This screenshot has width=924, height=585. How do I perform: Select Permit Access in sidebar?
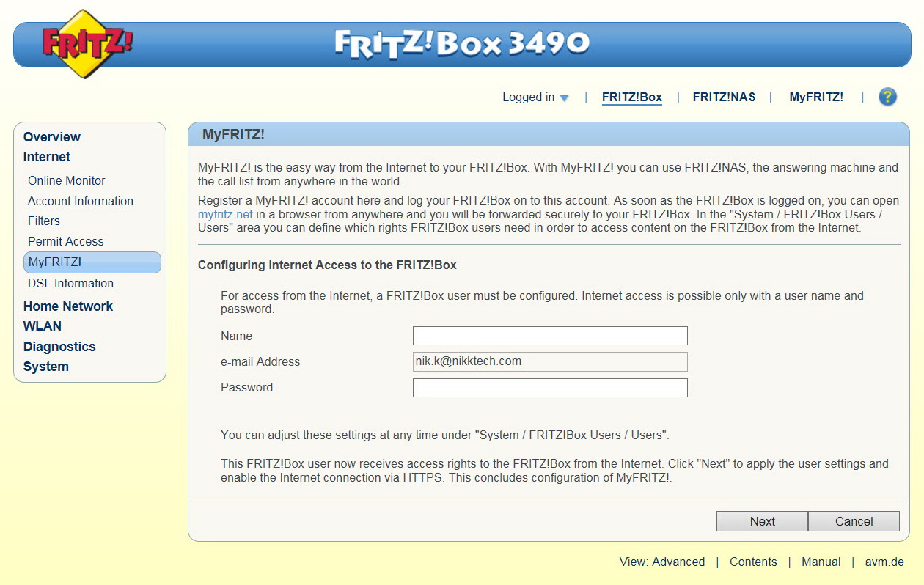pyautogui.click(x=66, y=241)
